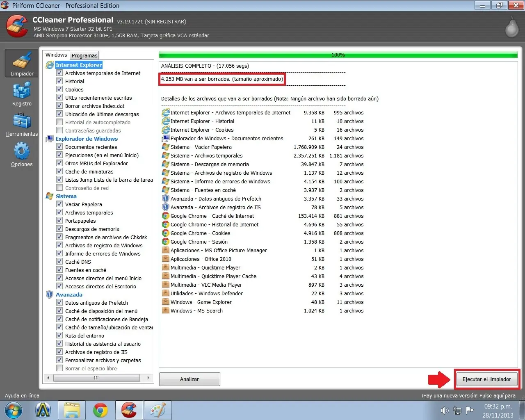Open the Registro section icon
The height and width of the screenshot is (420, 525).
(x=22, y=91)
